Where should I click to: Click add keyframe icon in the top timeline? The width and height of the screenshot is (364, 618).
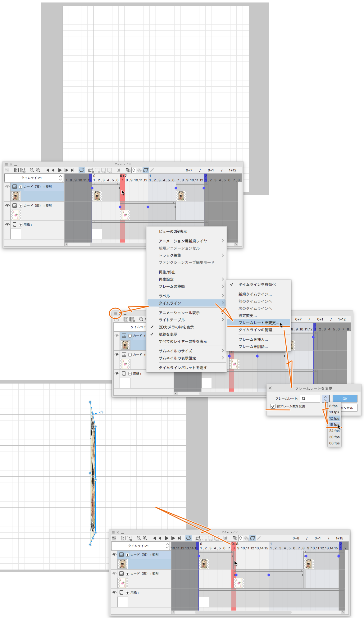[x=128, y=170]
